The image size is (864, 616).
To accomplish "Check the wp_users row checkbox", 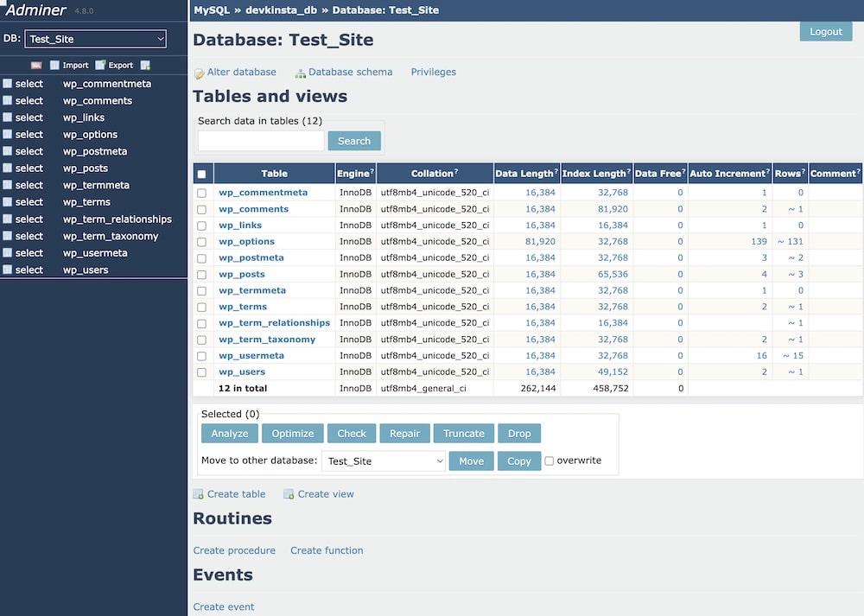I will pos(201,372).
